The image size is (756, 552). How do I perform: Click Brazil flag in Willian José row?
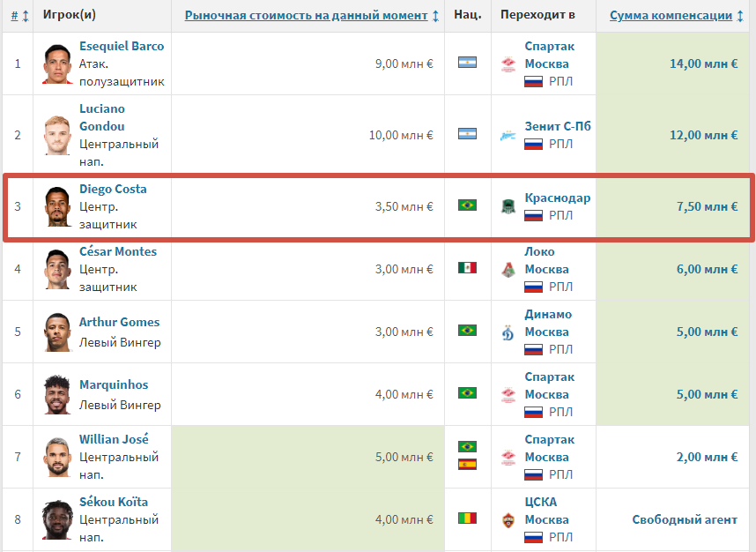pos(467,447)
